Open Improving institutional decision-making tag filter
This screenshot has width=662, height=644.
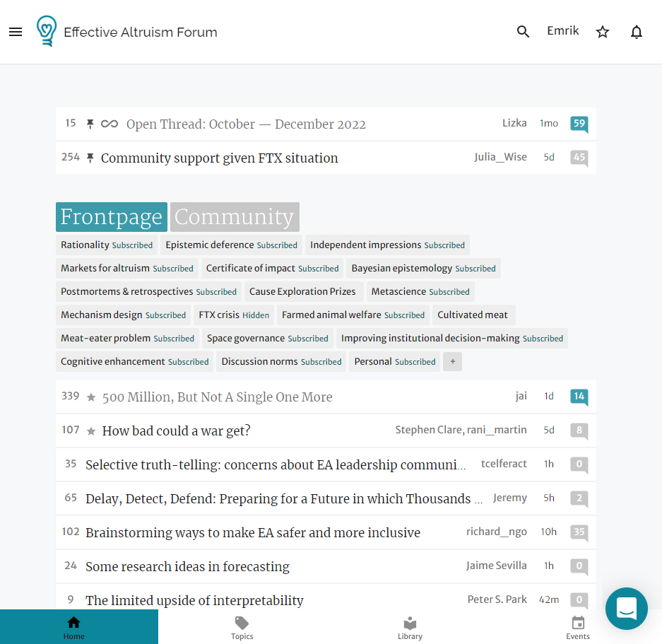452,339
